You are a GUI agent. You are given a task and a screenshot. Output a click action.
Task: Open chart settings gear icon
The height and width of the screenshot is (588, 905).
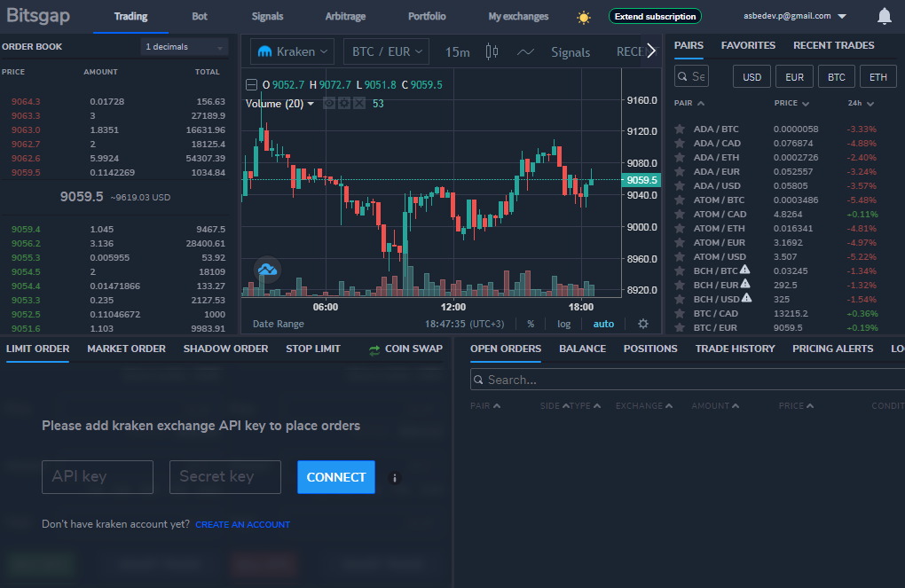[643, 324]
